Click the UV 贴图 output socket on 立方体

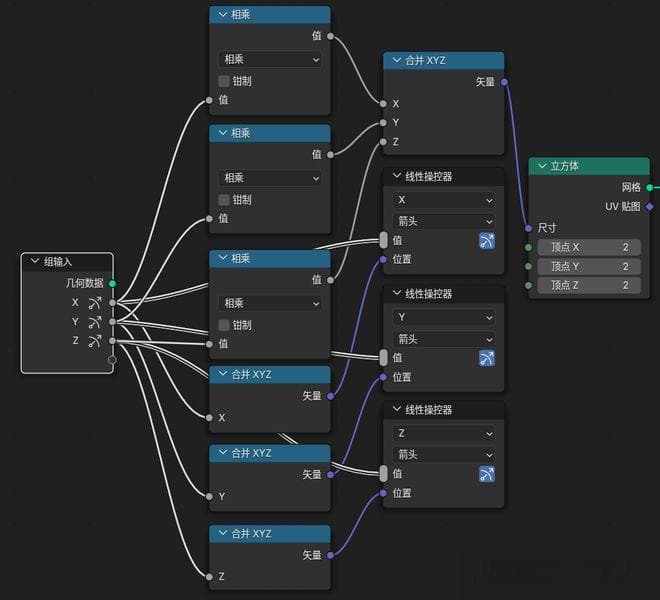coord(650,207)
